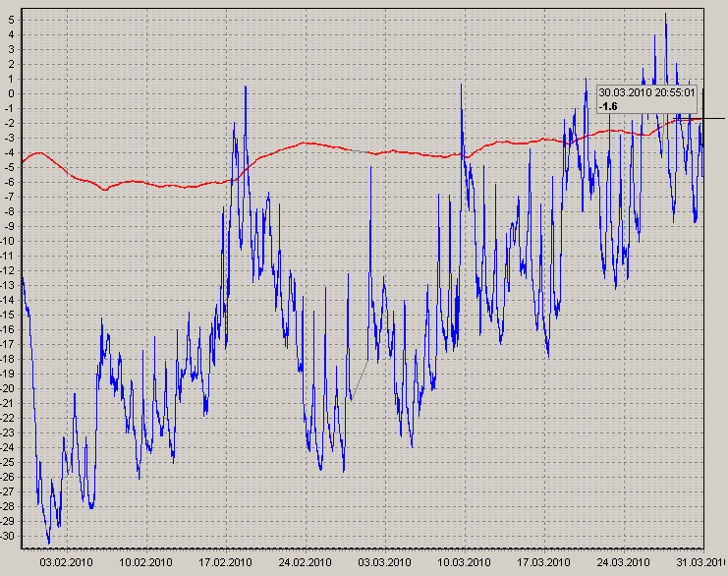Click the red line's lowest dip near -6.5
Viewport: 728px width, 576px height.
pos(104,189)
